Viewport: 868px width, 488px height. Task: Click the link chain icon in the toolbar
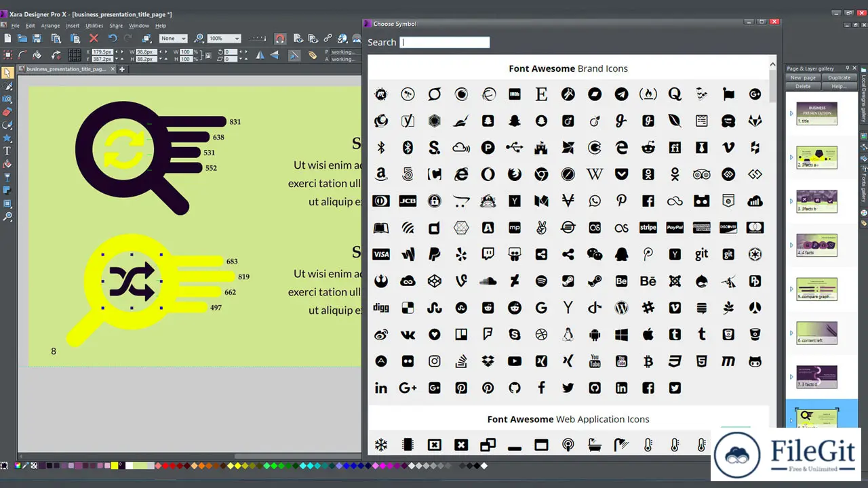pos(328,39)
